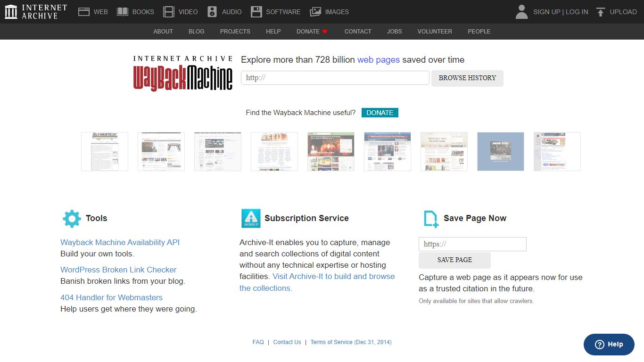Open the SOFTWARE section label
Screen dimensions: 644x362
click(283, 12)
